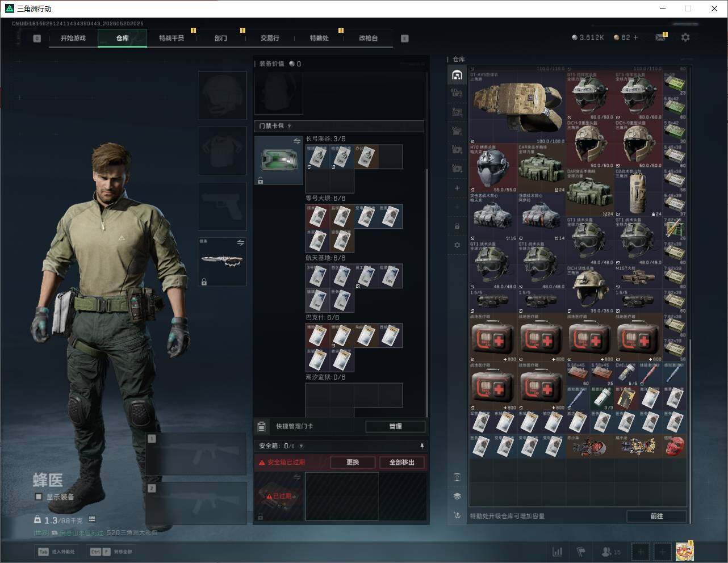This screenshot has height=563, width=728.
Task: Select the empty helmet equipment slot
Action: click(223, 95)
